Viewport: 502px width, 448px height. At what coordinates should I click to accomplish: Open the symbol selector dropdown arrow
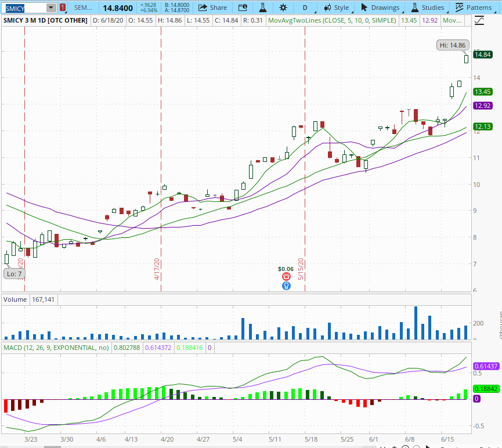51,8
